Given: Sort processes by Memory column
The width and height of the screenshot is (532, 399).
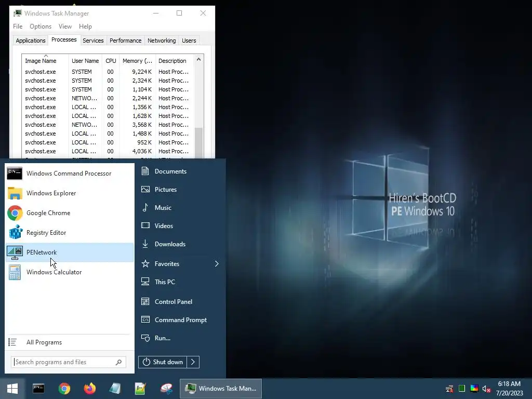Looking at the screenshot, I should pos(137,61).
